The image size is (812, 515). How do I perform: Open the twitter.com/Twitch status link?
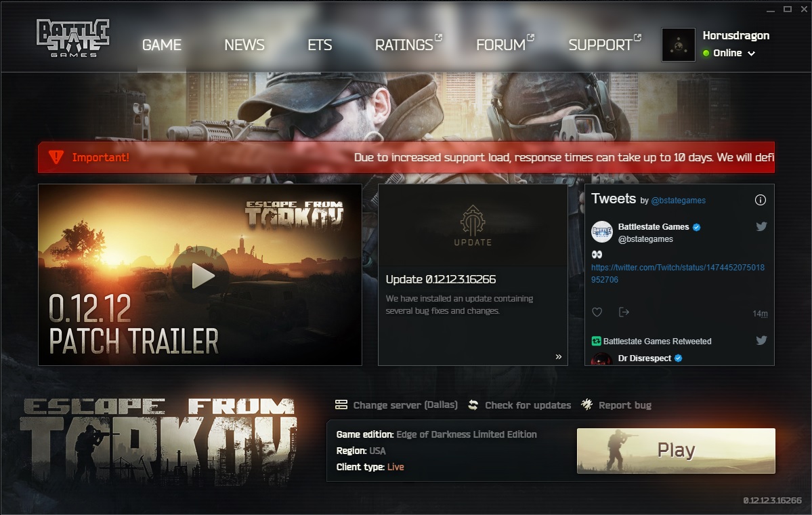point(678,273)
